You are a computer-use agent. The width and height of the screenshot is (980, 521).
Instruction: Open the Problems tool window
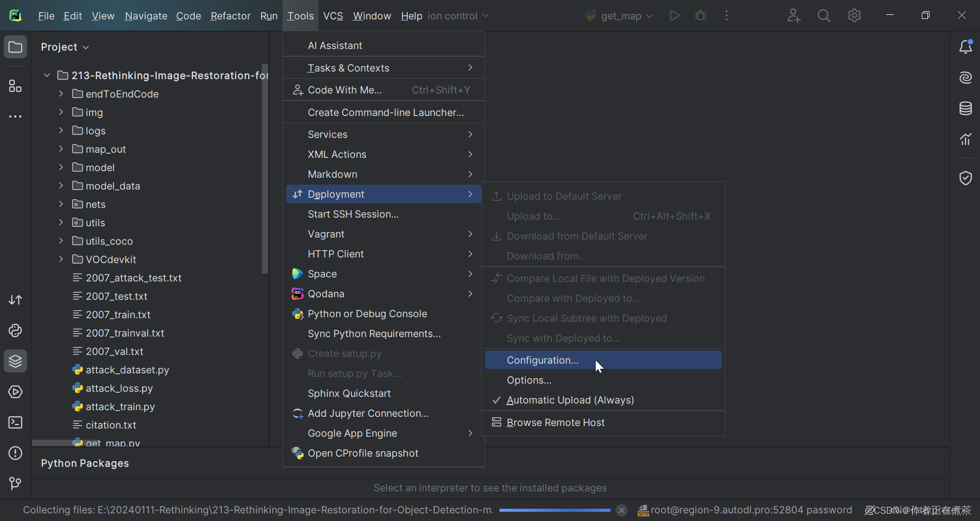pos(15,453)
